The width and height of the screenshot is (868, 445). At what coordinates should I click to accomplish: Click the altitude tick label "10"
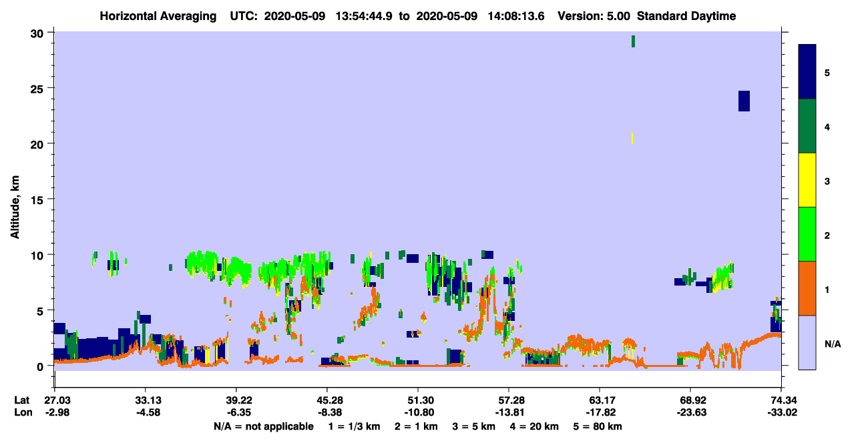38,255
